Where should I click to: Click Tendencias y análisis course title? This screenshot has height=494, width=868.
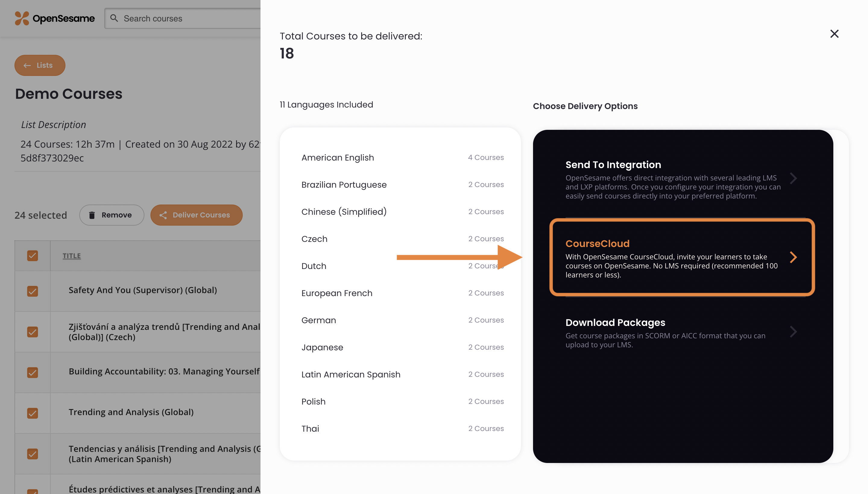(164, 454)
